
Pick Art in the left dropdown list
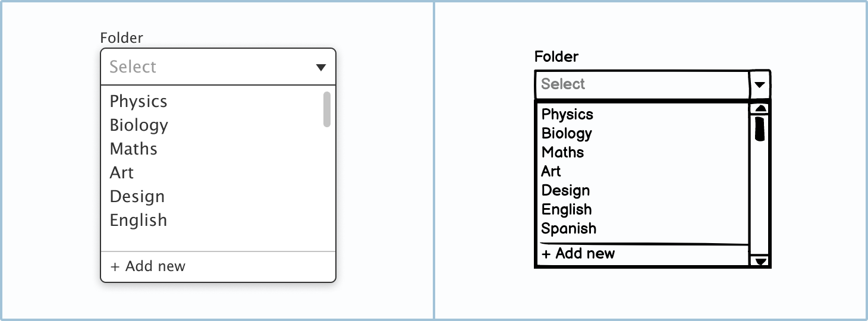[x=122, y=173]
